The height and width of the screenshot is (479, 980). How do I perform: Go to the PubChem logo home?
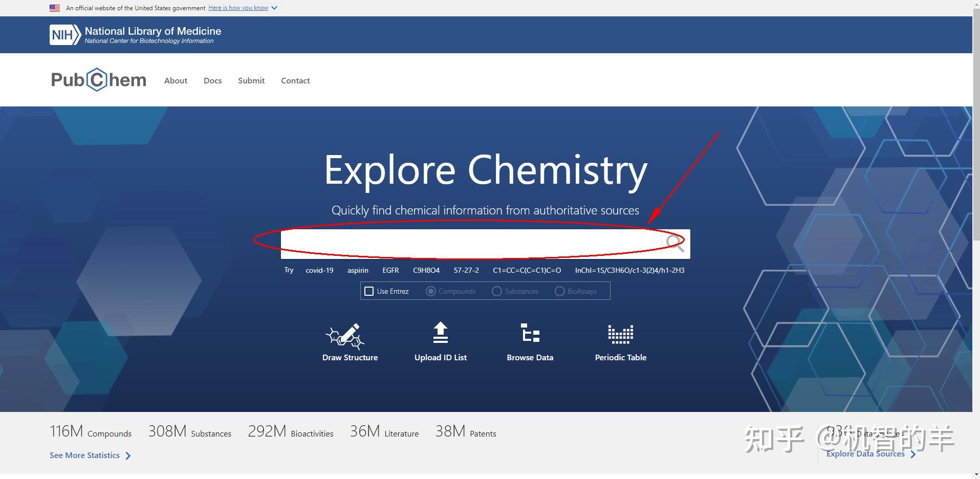(x=98, y=80)
